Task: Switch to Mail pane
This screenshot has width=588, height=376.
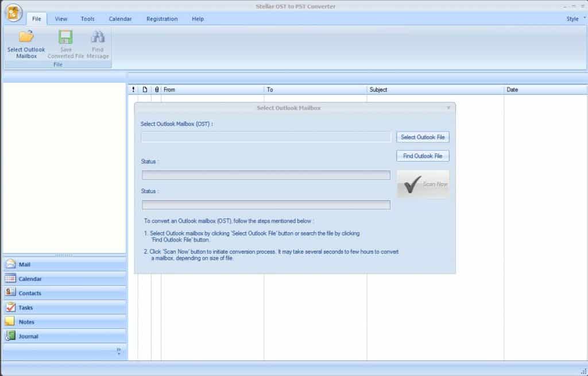Action: (65, 264)
